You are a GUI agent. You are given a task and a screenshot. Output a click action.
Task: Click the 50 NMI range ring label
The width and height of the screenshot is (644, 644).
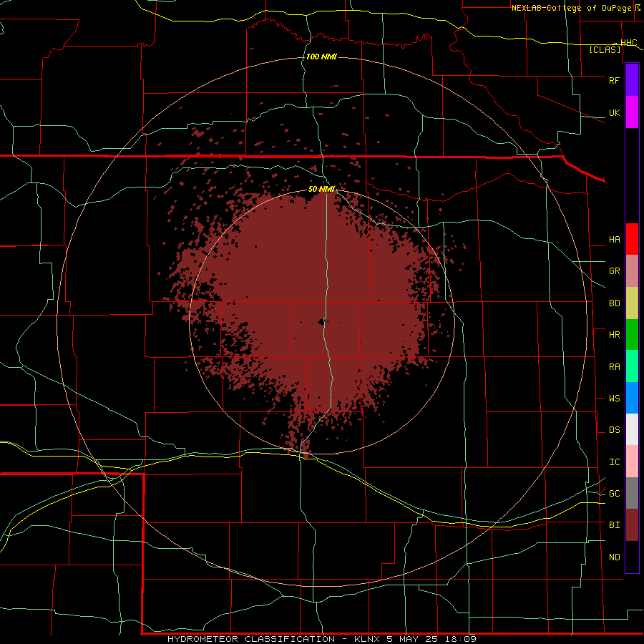pyautogui.click(x=321, y=189)
